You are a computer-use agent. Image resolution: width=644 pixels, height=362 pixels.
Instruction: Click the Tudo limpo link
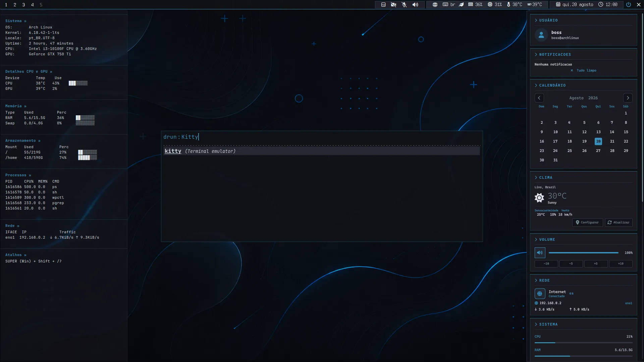coord(586,70)
